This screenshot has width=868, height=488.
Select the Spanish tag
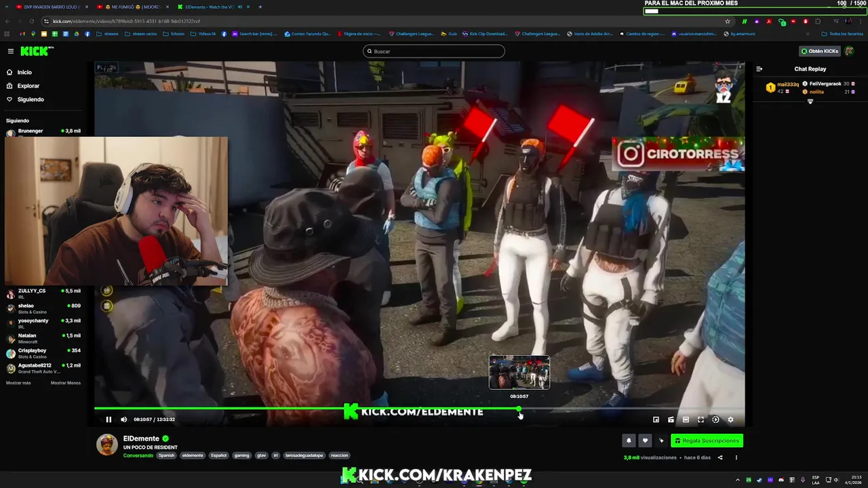pos(167,455)
